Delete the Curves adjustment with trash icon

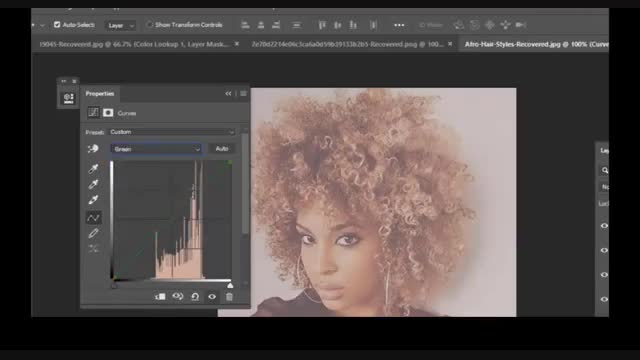click(229, 297)
